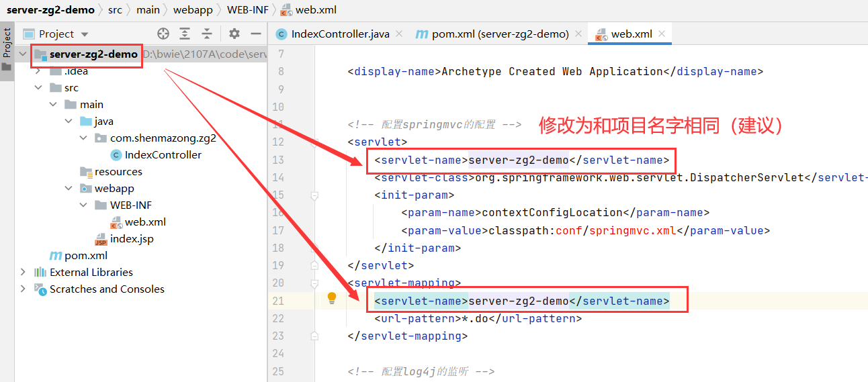The width and height of the screenshot is (868, 382).
Task: Open the Project view dropdown
Action: pyautogui.click(x=85, y=34)
